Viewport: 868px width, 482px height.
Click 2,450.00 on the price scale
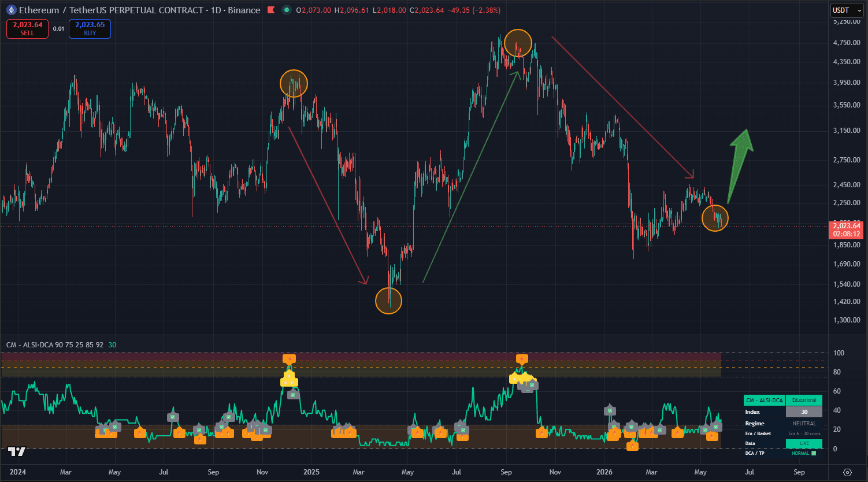(x=845, y=184)
